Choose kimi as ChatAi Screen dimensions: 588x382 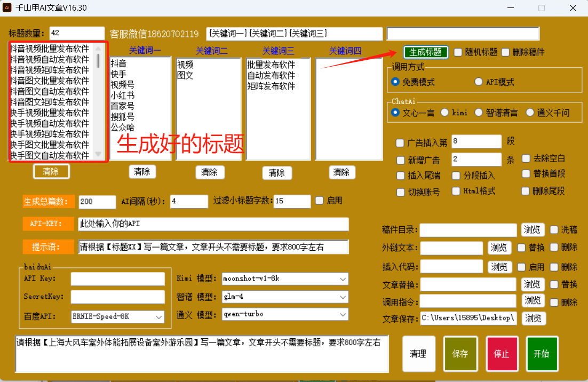[444, 112]
